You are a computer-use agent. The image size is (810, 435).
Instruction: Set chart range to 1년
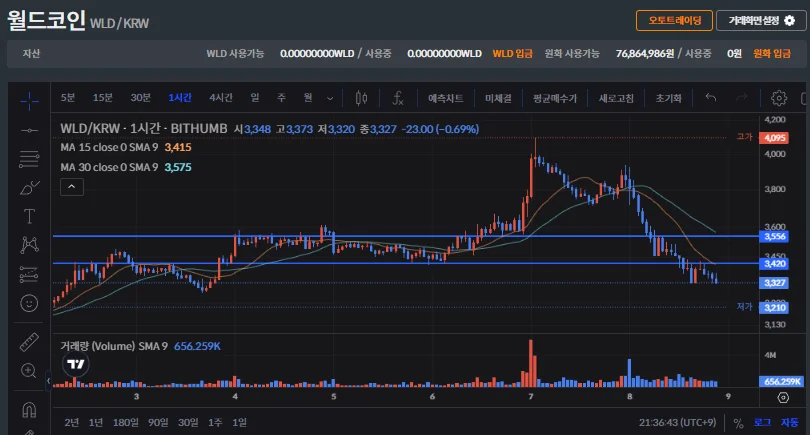96,423
